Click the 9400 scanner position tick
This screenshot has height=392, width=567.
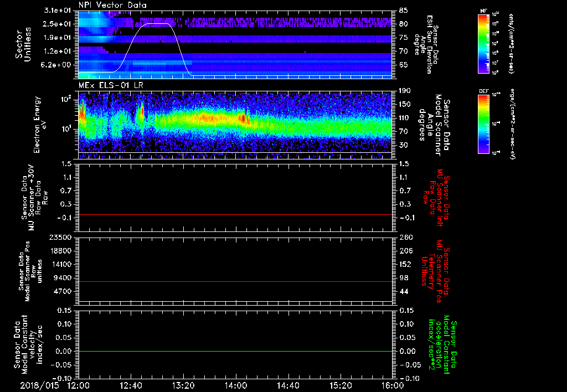coord(63,278)
